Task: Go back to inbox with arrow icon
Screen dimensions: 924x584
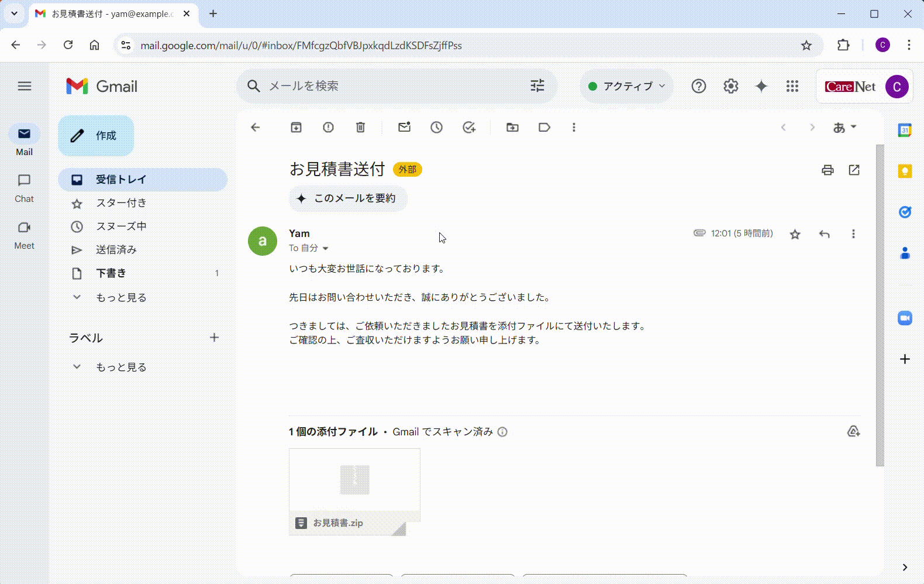Action: click(255, 128)
